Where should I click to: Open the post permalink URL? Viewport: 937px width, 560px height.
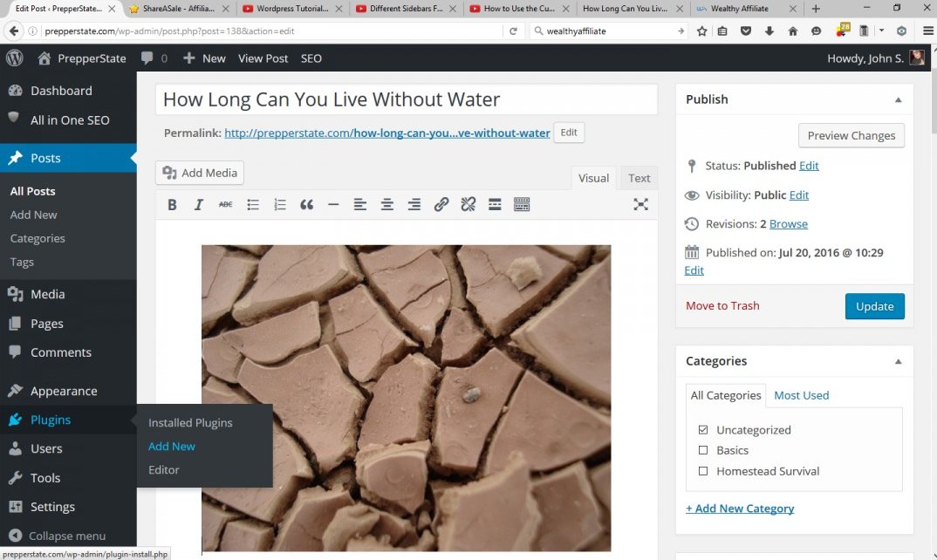pyautogui.click(x=387, y=133)
